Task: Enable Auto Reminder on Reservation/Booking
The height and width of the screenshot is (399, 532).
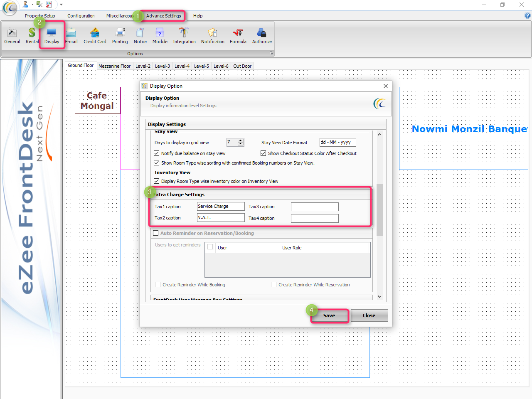Action: [x=156, y=233]
